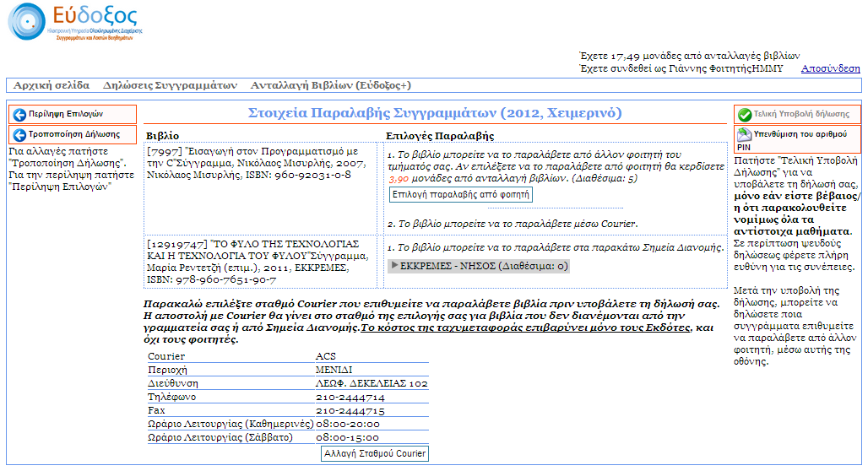Click courier name ACS cell
The width and height of the screenshot is (868, 471).
[x=326, y=356]
